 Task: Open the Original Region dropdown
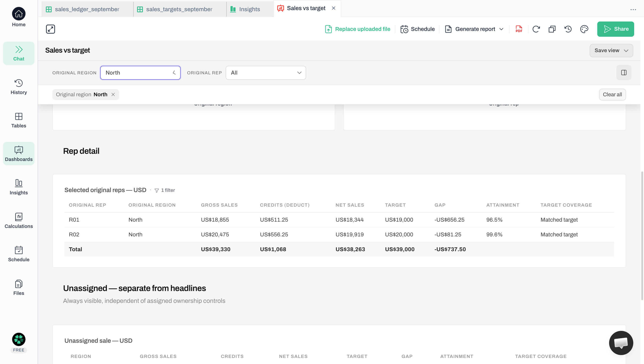click(140, 73)
